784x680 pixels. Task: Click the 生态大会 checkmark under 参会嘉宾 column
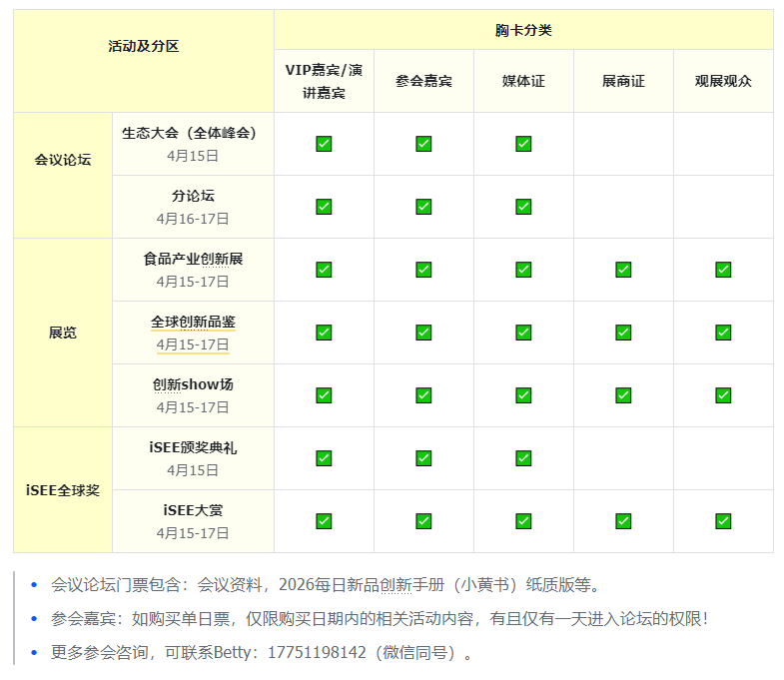pos(423,144)
